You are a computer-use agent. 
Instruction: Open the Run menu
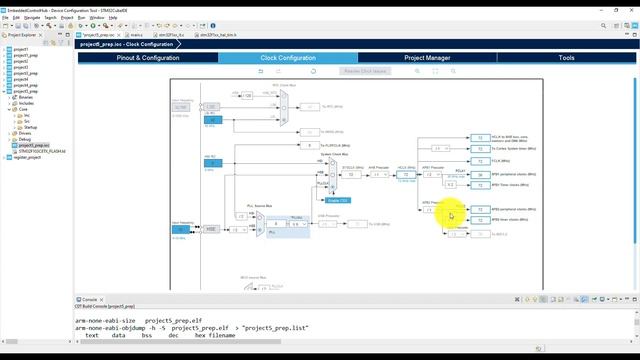pos(82,18)
